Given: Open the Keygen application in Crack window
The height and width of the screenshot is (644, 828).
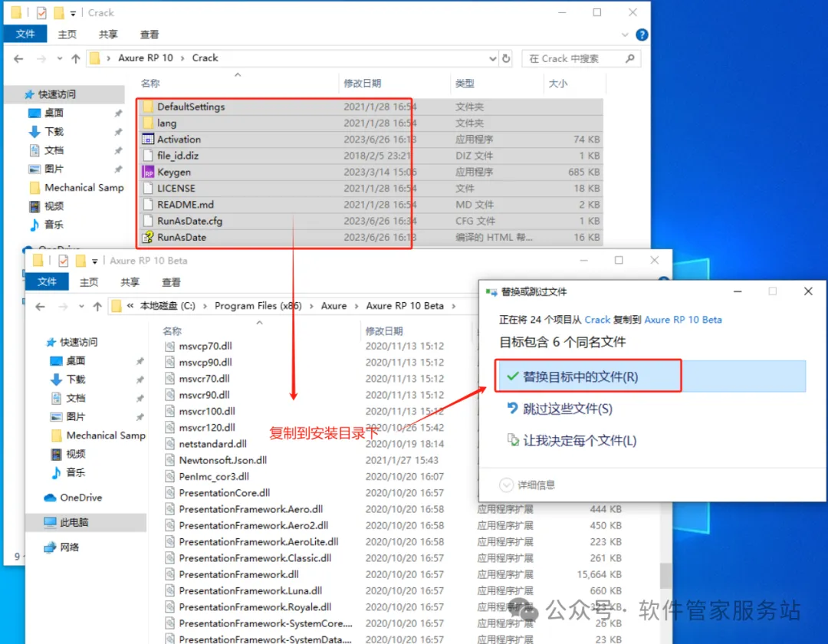Looking at the screenshot, I should (174, 172).
